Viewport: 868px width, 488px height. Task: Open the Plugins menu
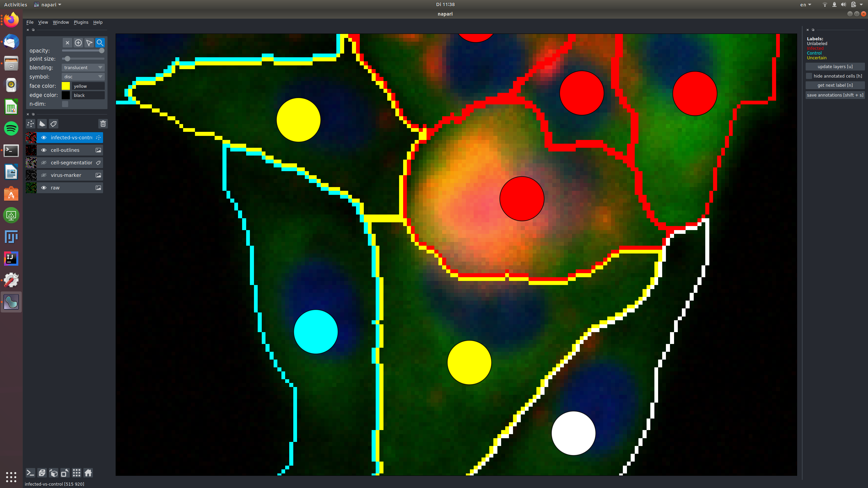[x=81, y=22]
